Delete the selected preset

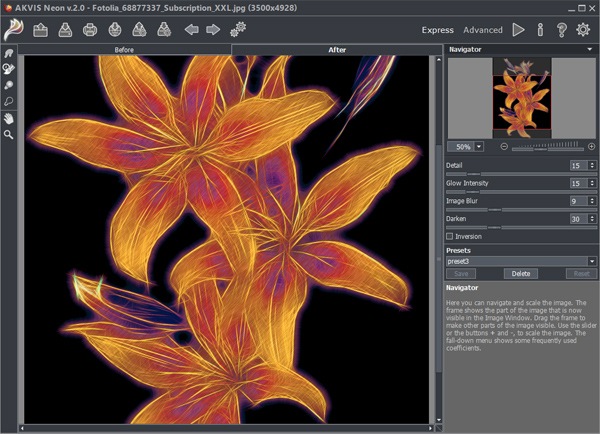(x=520, y=273)
